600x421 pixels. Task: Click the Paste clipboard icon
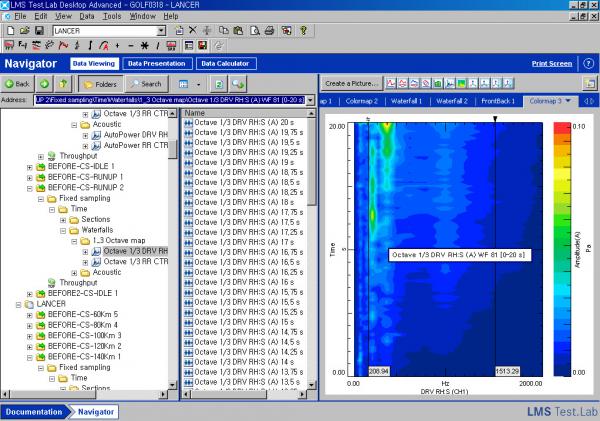pyautogui.click(x=238, y=31)
